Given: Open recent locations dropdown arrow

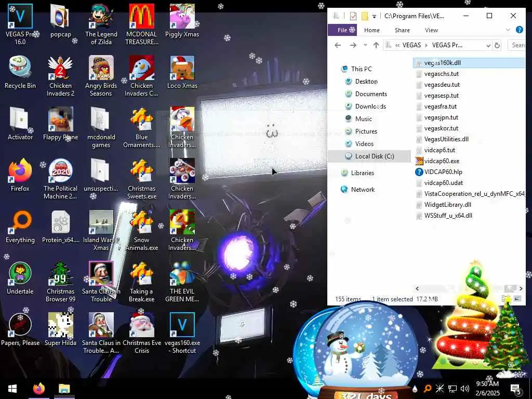Looking at the screenshot, I should coord(365,45).
